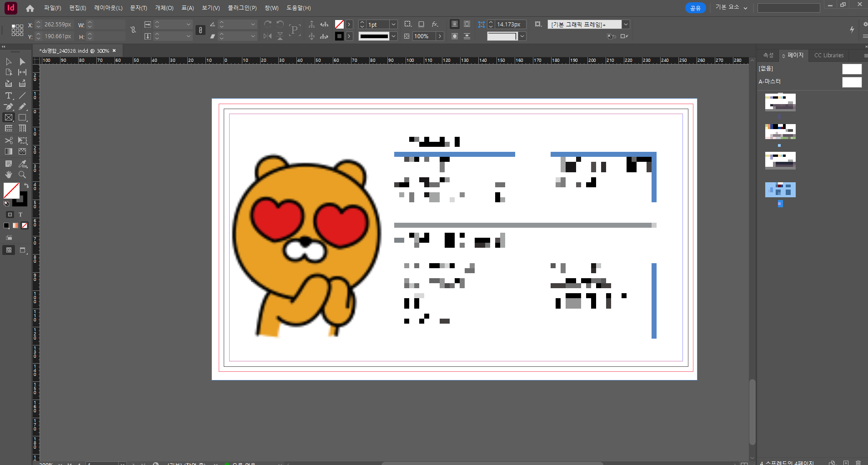Screen dimensions: 868x465
Task: Open stroke weight 1pt dropdown
Action: point(394,24)
